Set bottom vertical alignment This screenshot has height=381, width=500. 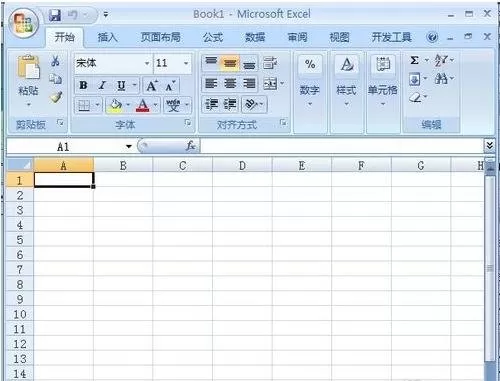tap(249, 64)
